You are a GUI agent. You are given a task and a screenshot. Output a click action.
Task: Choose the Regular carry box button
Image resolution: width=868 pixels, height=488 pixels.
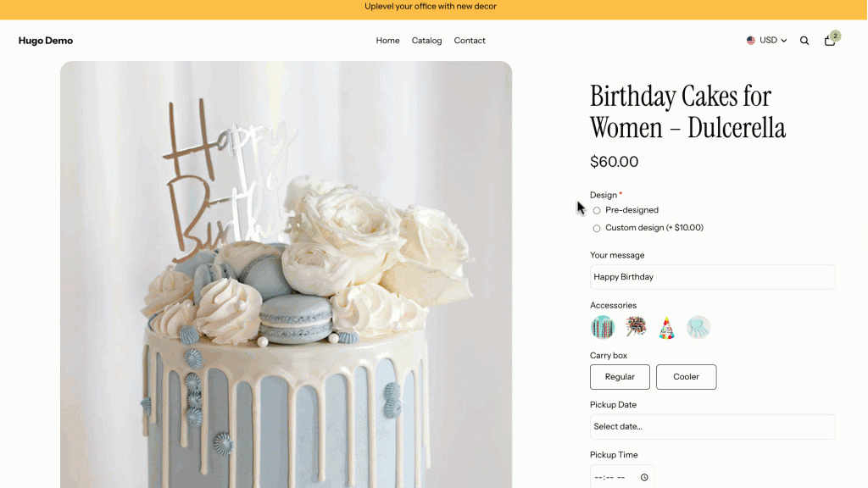tap(620, 377)
